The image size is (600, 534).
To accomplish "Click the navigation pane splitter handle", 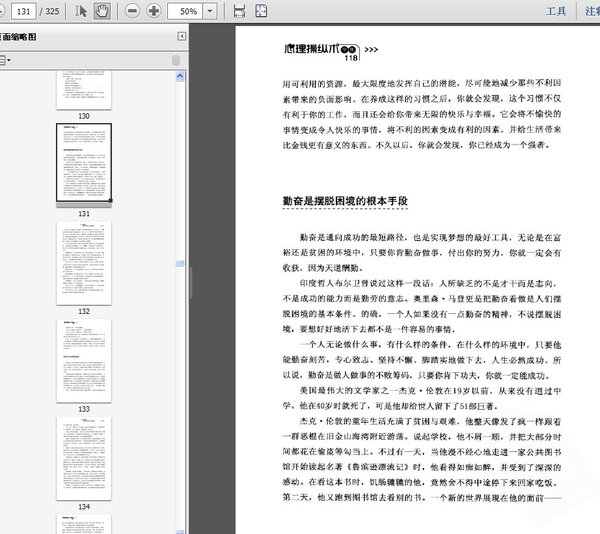I will click(x=190, y=283).
